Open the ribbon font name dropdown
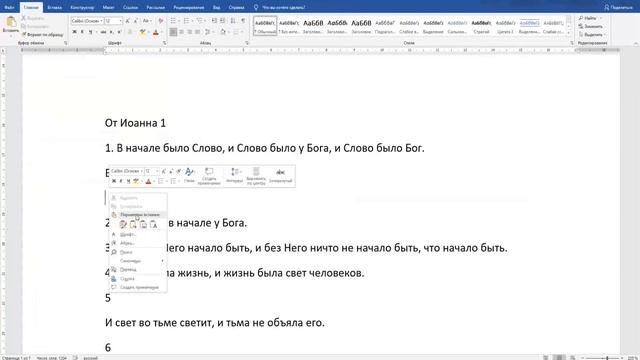 pyautogui.click(x=101, y=21)
